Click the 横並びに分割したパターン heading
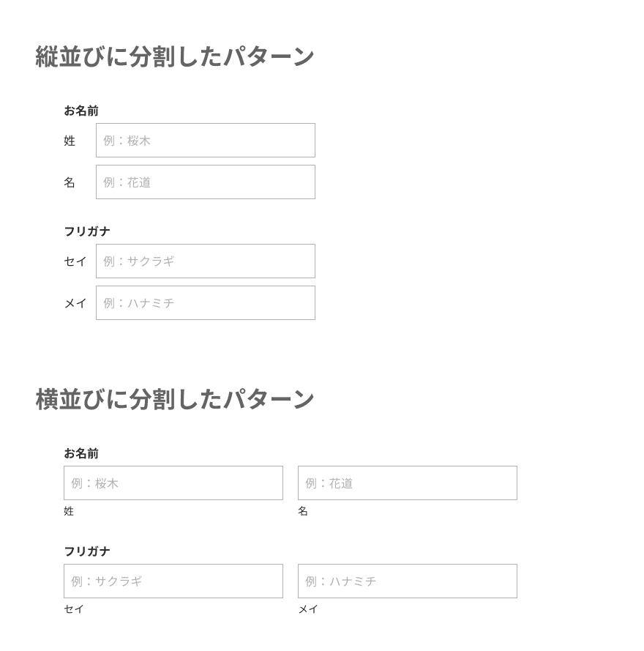Image resolution: width=644 pixels, height=651 pixels. coord(175,399)
